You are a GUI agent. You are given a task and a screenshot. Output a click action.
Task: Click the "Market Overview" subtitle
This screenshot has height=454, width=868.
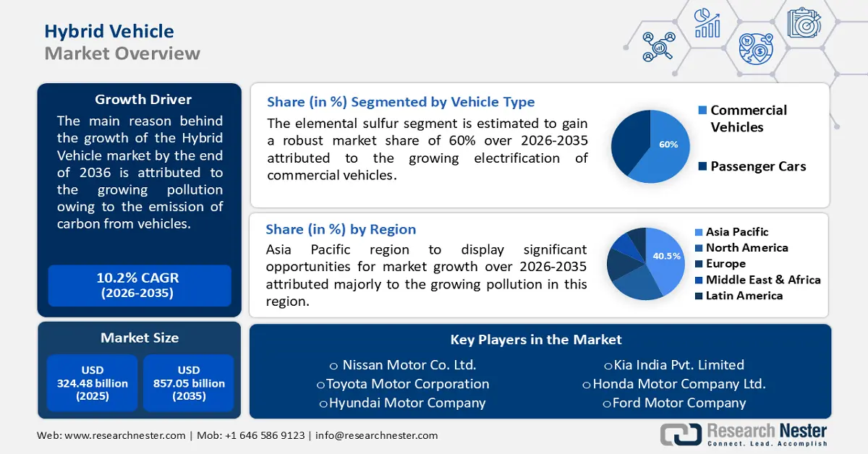point(122,53)
